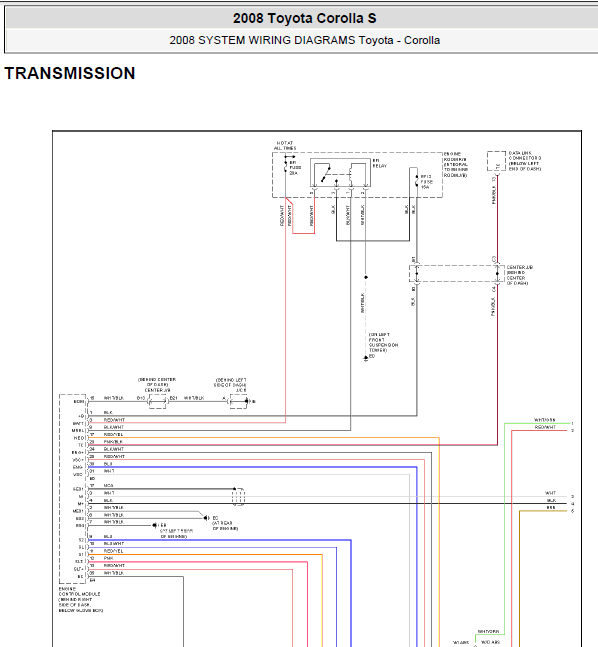Click the Center J/B dashed box behind center of dash
Screen dimensions: 598x647
[457, 274]
